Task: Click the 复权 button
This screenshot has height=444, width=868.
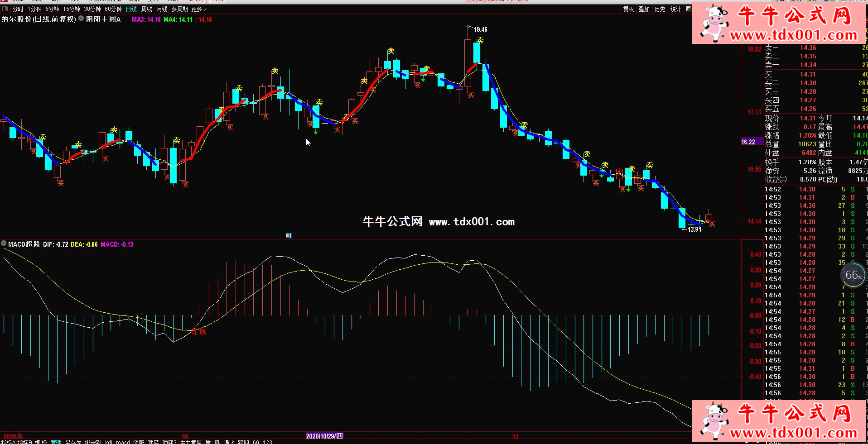Action: coord(628,9)
